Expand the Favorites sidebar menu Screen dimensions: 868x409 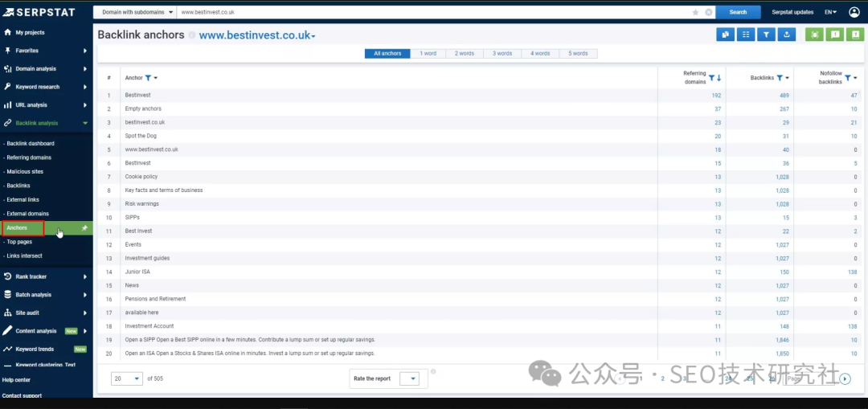[x=84, y=51]
